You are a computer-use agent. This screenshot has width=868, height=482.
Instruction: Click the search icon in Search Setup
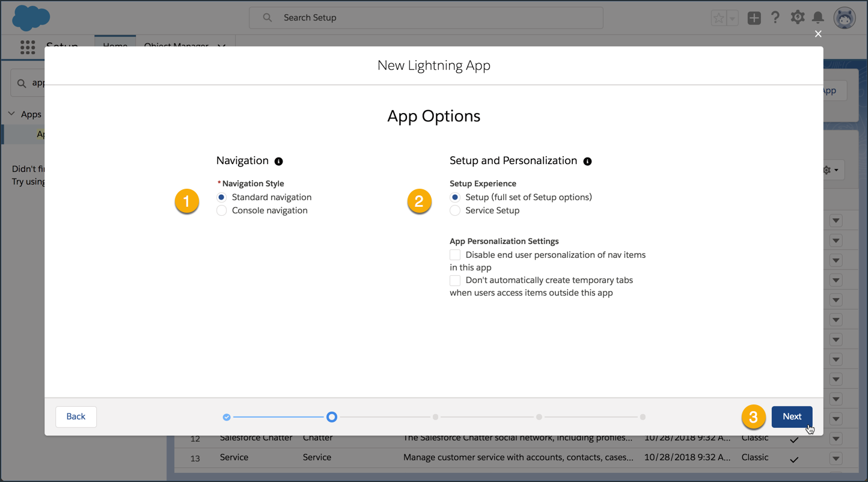click(x=267, y=17)
